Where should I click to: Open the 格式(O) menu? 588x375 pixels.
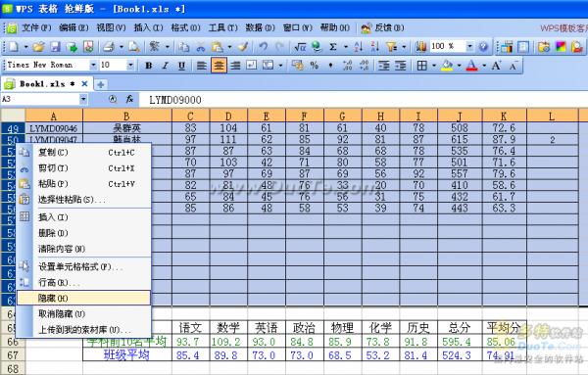tap(185, 27)
